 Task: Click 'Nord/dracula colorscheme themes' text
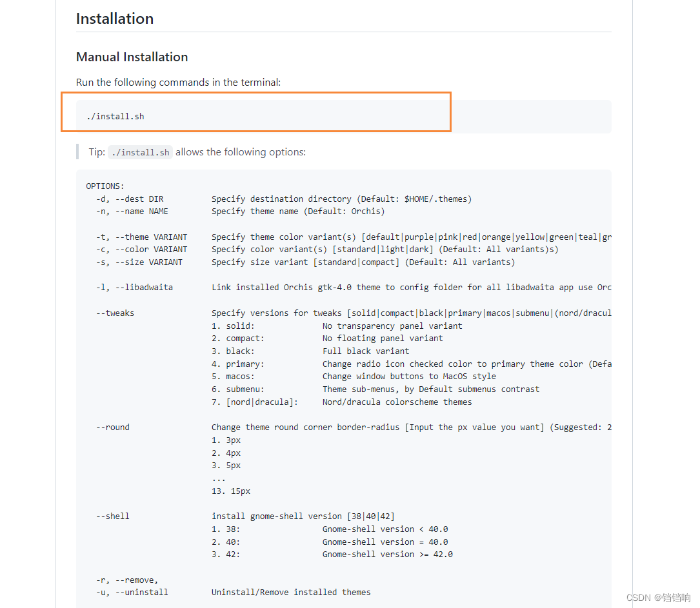click(397, 402)
